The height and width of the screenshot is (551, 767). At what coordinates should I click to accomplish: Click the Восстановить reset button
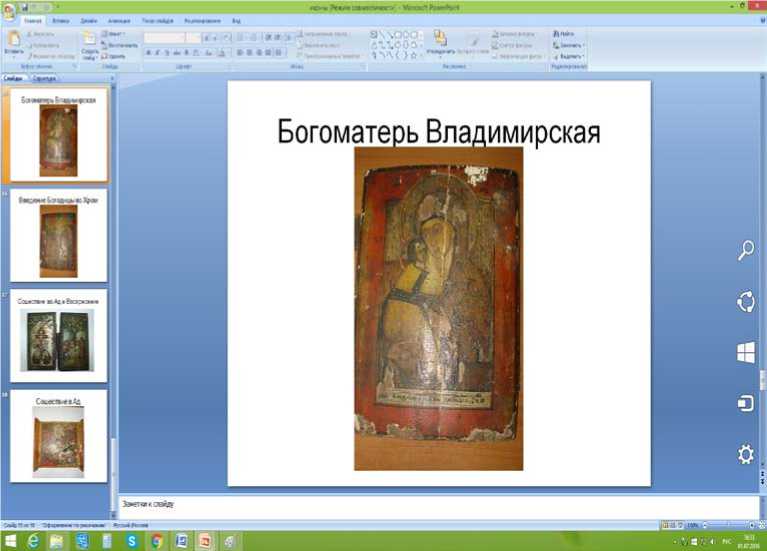point(120,45)
